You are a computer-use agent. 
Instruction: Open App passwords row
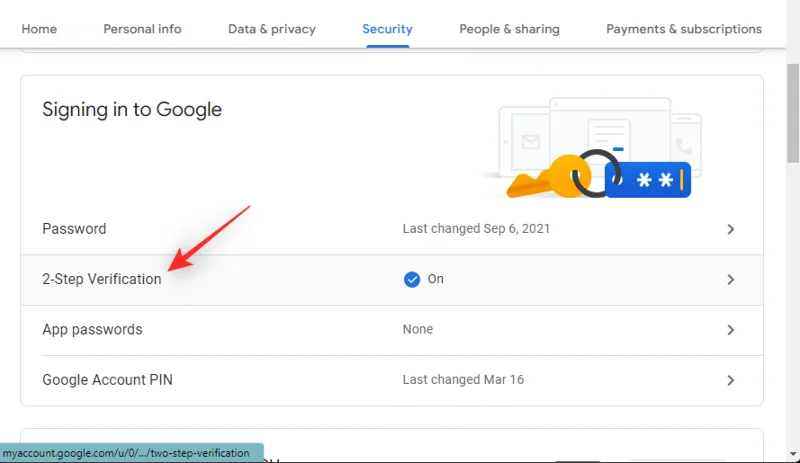point(392,330)
